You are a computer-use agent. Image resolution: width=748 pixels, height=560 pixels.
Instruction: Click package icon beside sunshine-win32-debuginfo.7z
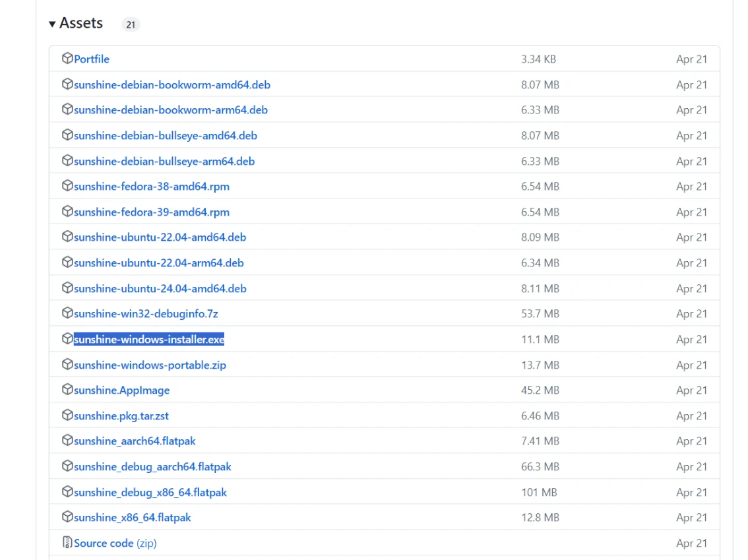point(67,313)
